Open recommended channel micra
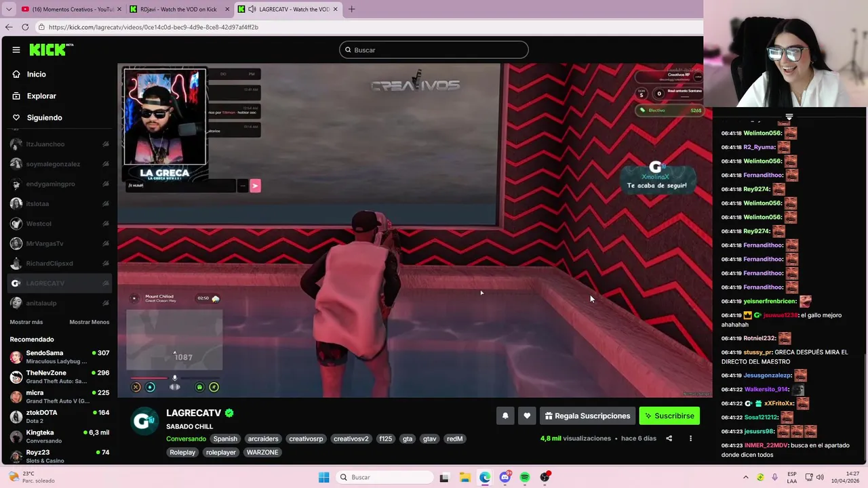Screen dimensions: 868x488 coord(60,396)
